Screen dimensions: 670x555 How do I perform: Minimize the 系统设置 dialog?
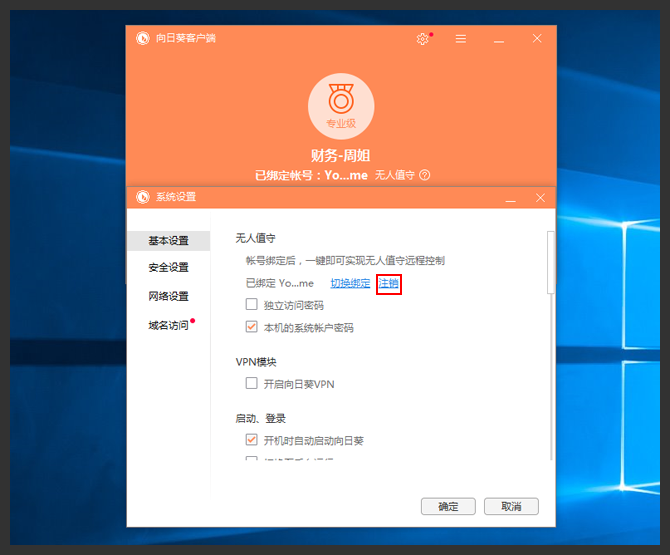coord(511,198)
